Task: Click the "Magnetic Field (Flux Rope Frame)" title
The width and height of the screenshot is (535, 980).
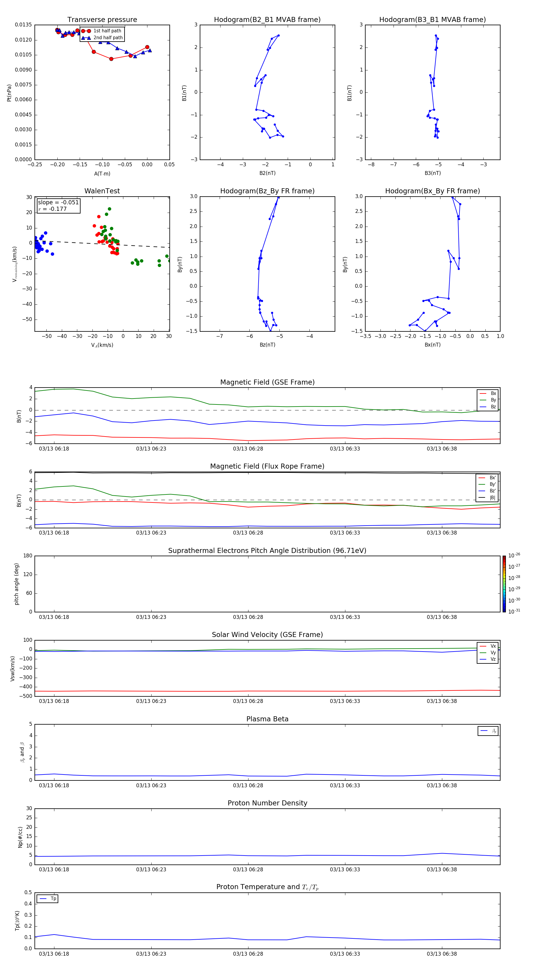Action: point(267,467)
